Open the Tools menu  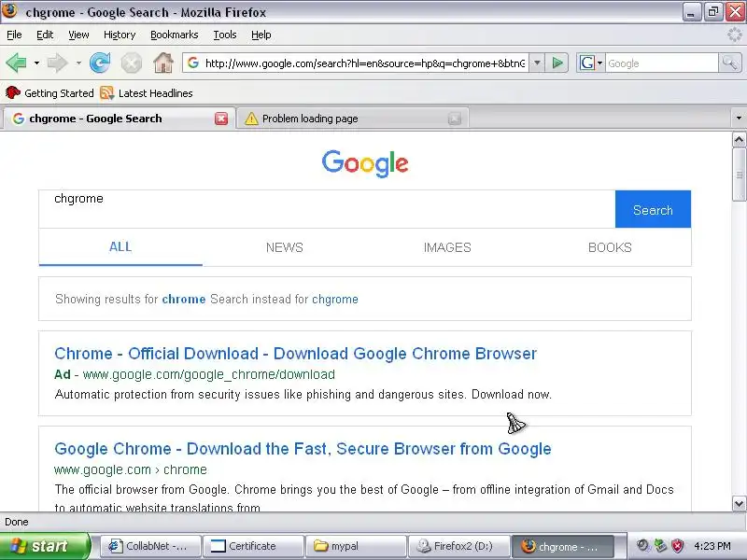pyautogui.click(x=225, y=35)
